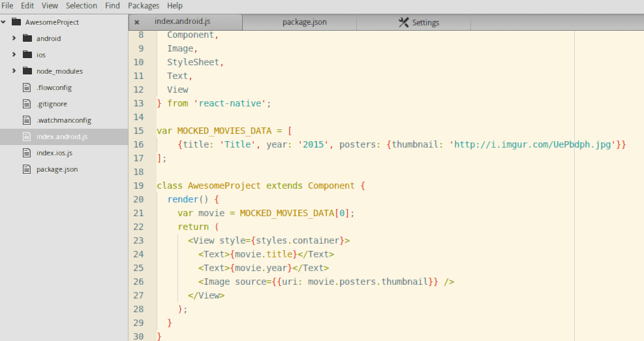Click the AwesomeProject root folder icon
The height and width of the screenshot is (341, 644).
(16, 22)
